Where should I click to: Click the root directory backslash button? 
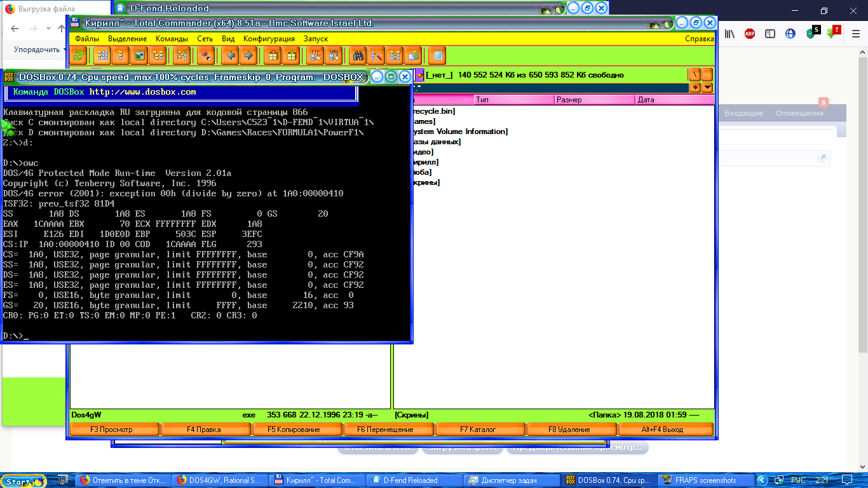pyautogui.click(x=695, y=75)
